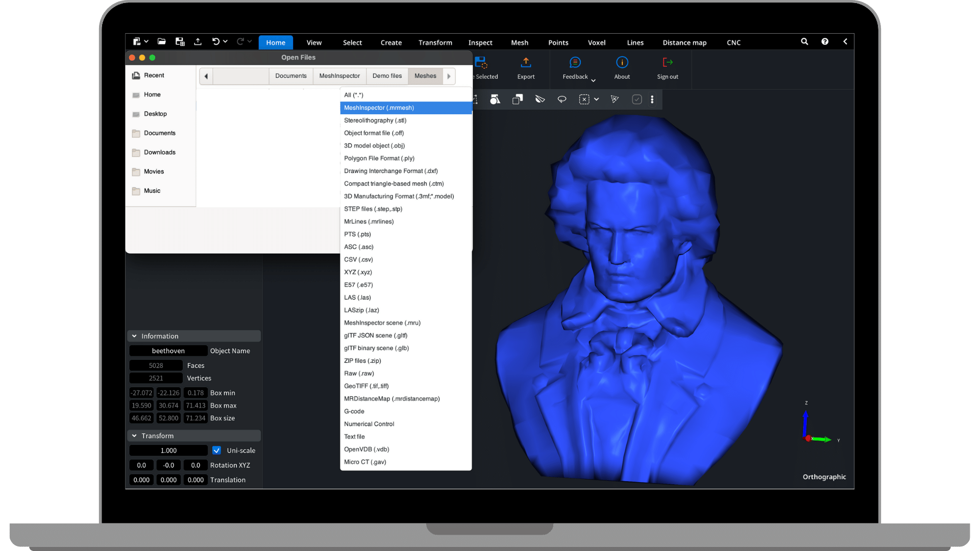This screenshot has width=980, height=551.
Task: Select the magic wand selection tool
Action: (615, 99)
